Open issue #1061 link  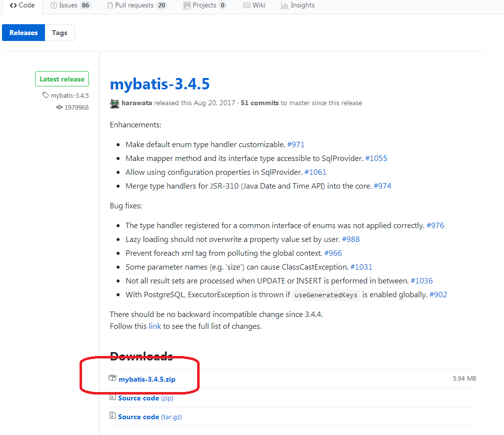315,172
